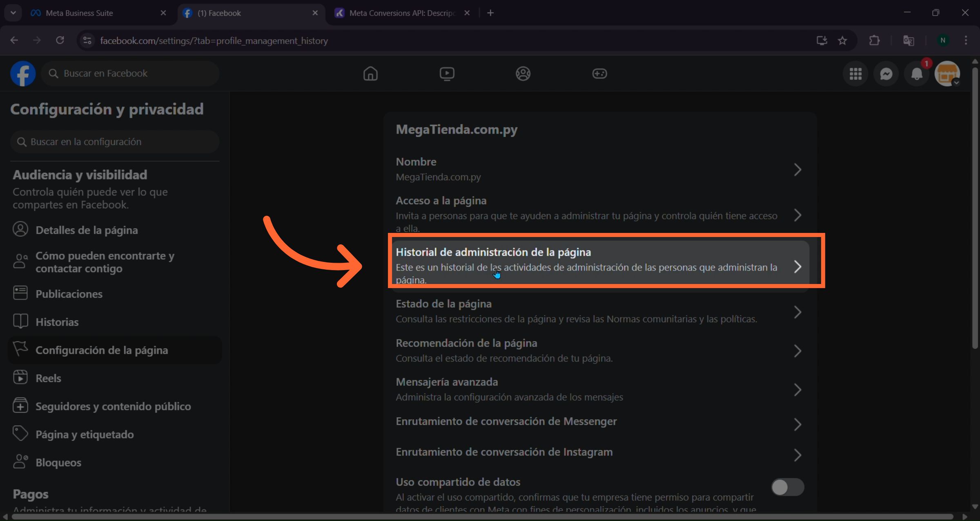
Task: Open Facebook notifications bell
Action: point(916,74)
